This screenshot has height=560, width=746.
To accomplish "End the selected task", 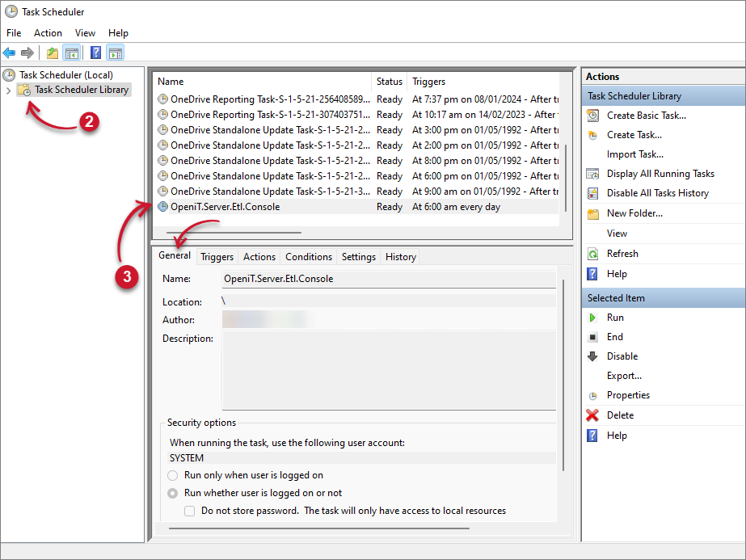I will (614, 336).
